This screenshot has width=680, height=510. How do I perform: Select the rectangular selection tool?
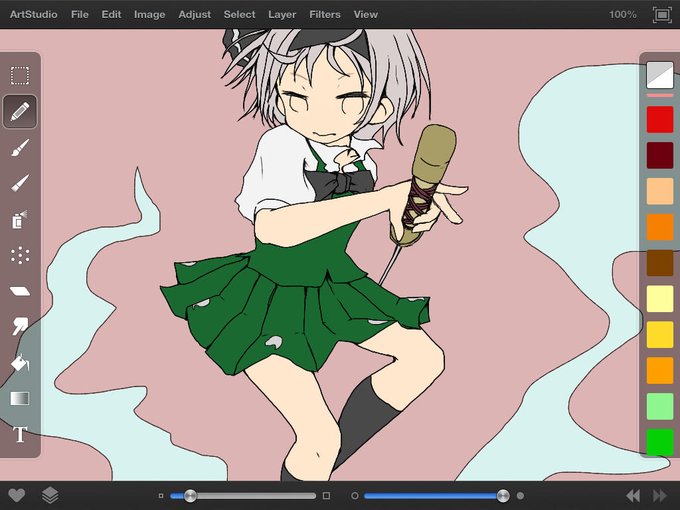[x=20, y=75]
